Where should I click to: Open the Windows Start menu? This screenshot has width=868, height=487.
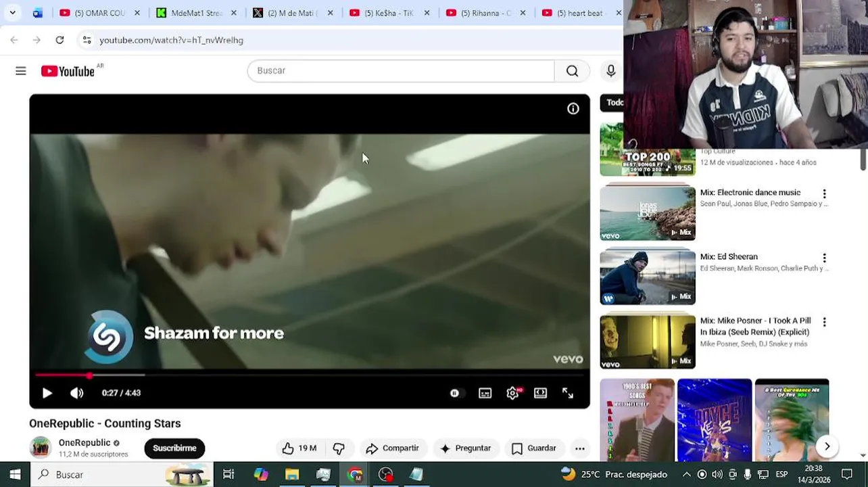tap(15, 474)
